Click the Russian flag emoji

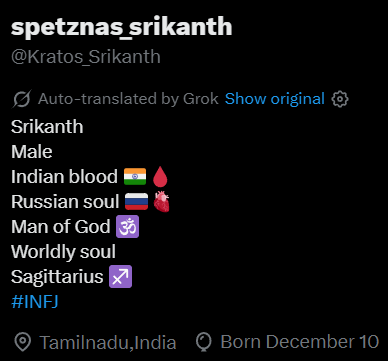click(x=136, y=202)
